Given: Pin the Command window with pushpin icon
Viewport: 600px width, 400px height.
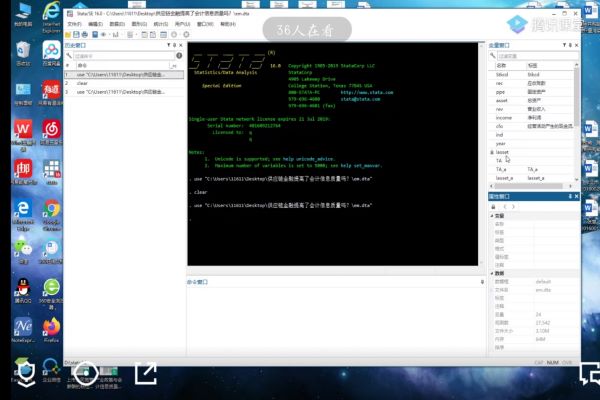Looking at the screenshot, I should click(x=482, y=282).
